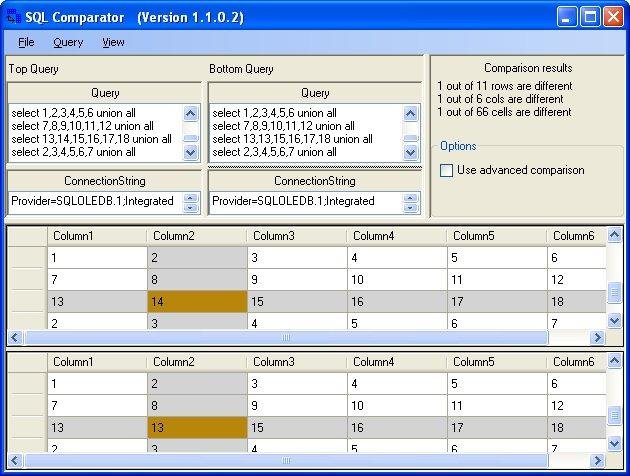Open the View menu

[x=113, y=42]
